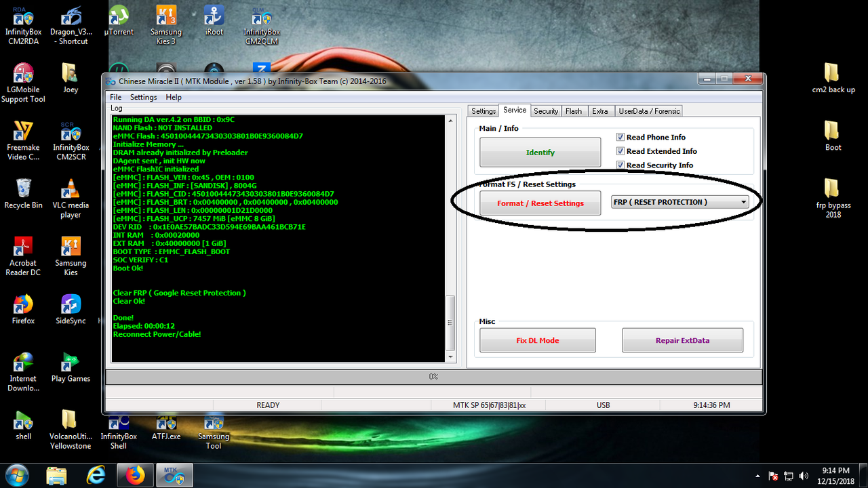This screenshot has width=868, height=488.
Task: Launch uTorrent from desktop
Action: pyautogui.click(x=119, y=20)
